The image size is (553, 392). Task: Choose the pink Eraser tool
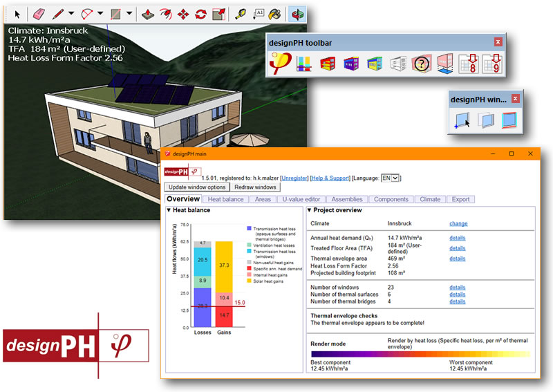click(39, 15)
